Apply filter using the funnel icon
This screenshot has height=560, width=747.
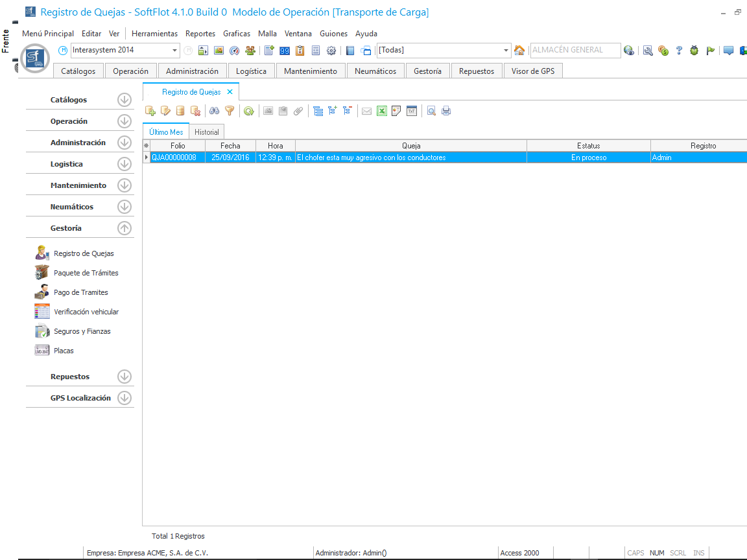pos(229,111)
